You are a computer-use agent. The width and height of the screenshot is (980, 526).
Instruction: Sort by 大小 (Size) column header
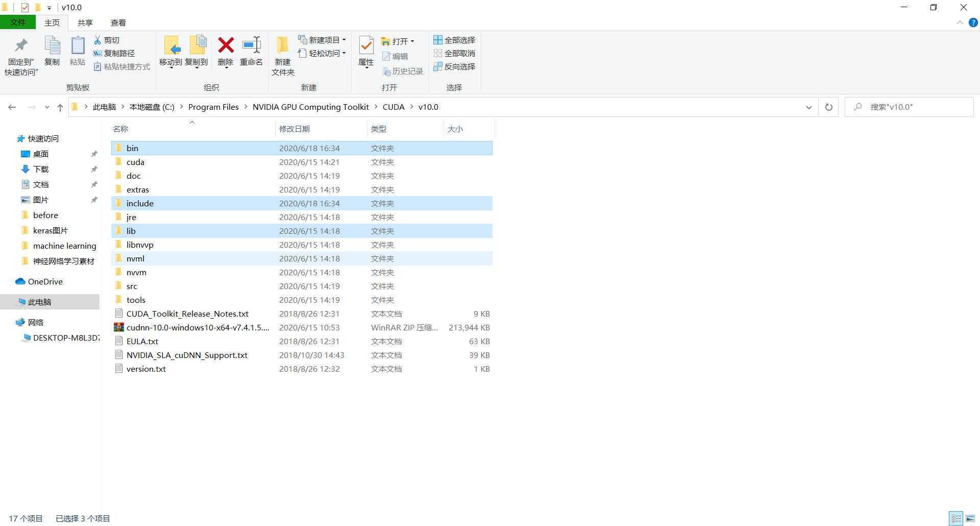point(469,129)
